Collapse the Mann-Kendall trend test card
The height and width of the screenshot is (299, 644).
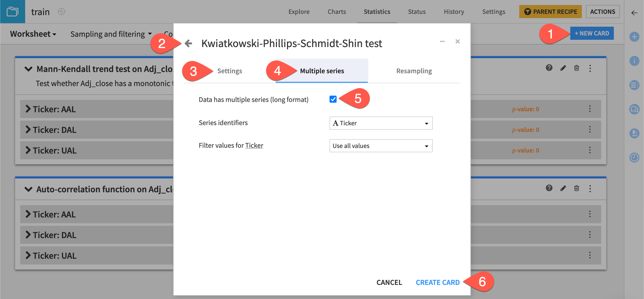click(x=28, y=69)
